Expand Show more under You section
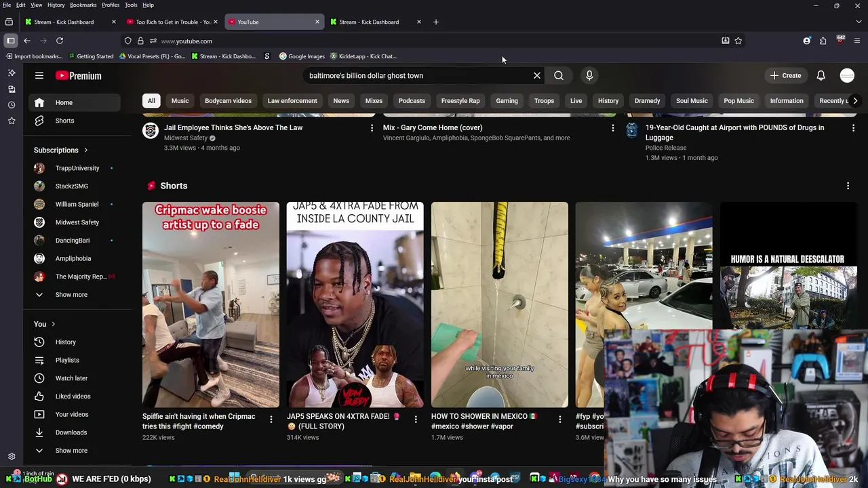 75,451
